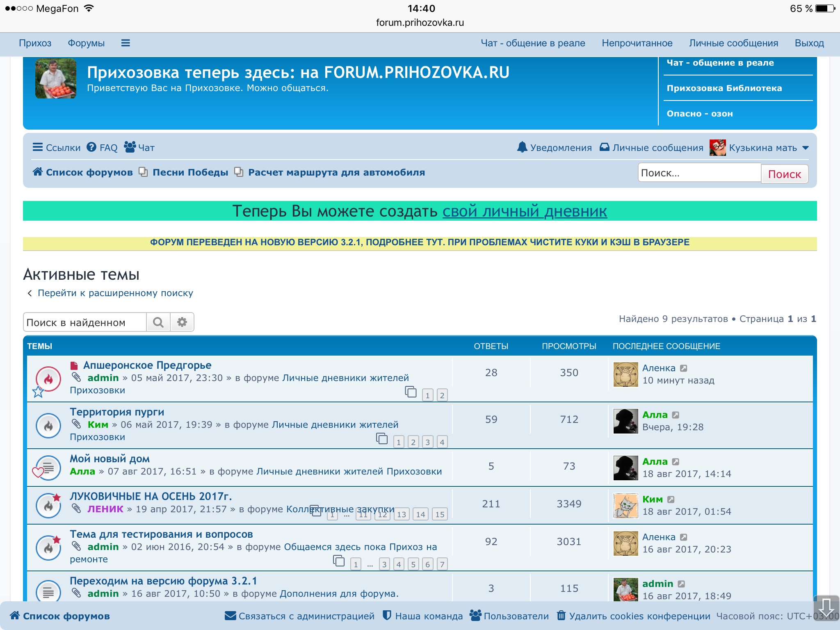The image size is (840, 630).
Task: Open topic Территория пурги
Action: pyautogui.click(x=117, y=412)
